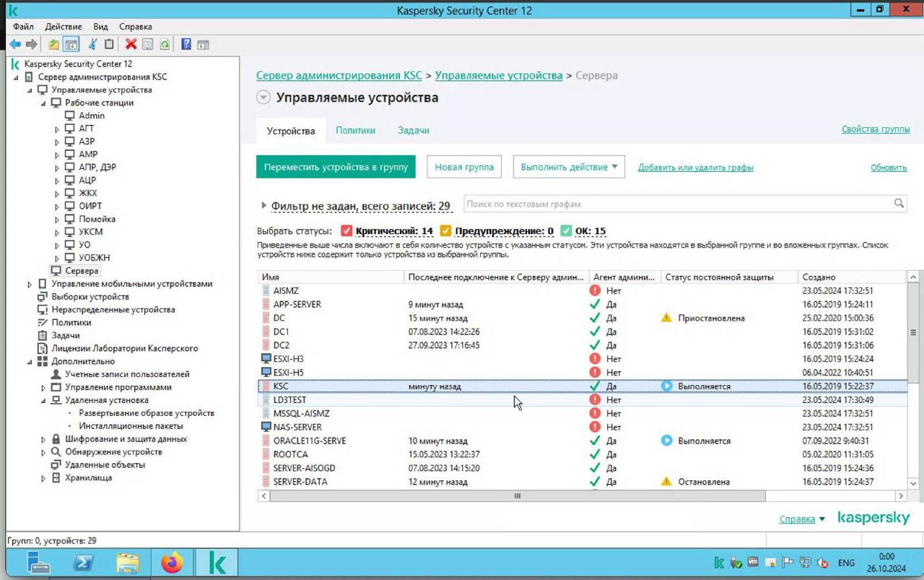
Task: Select the ROOTCA device row
Action: [x=582, y=454]
